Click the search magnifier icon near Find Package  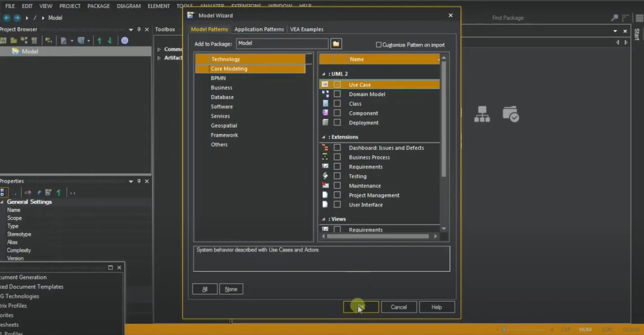click(614, 18)
